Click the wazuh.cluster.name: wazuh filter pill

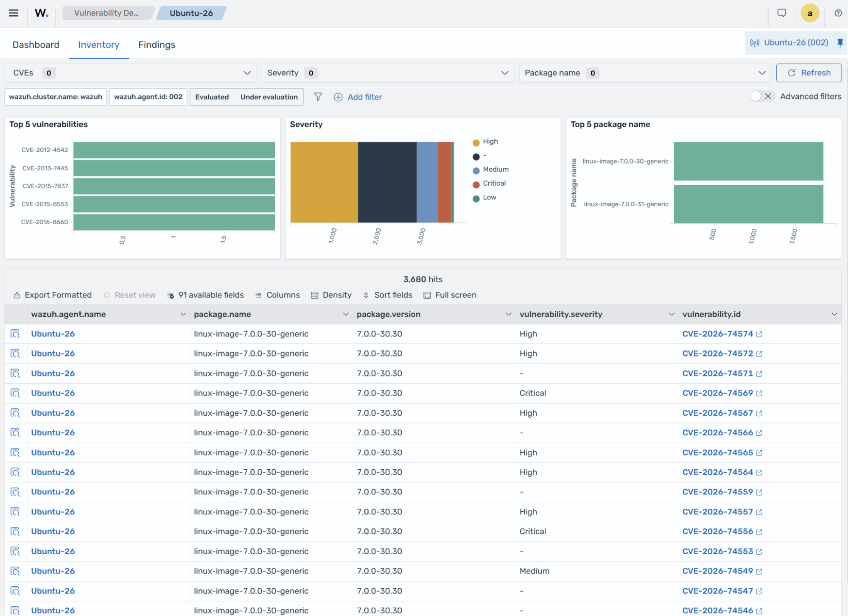point(56,97)
